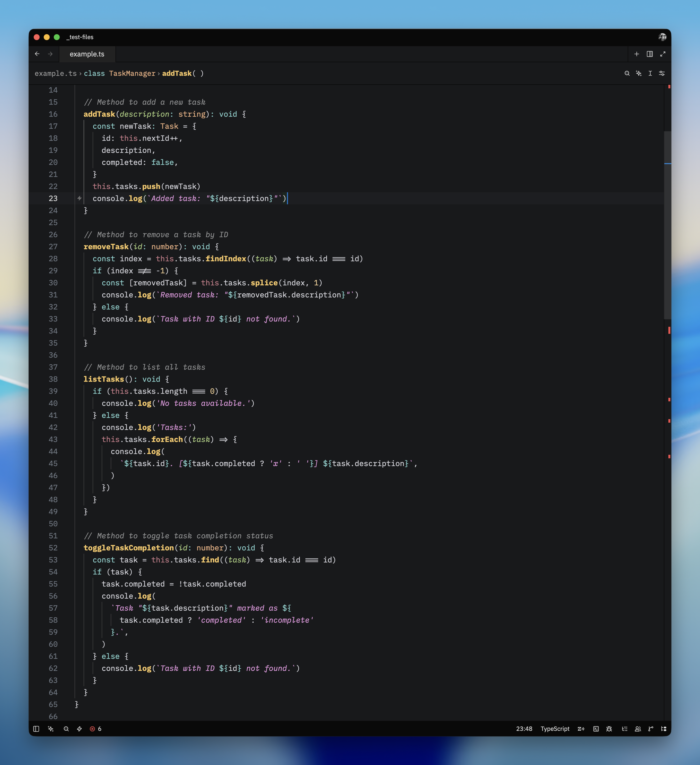Open project search from status bar magnifier
The image size is (700, 765).
66,729
